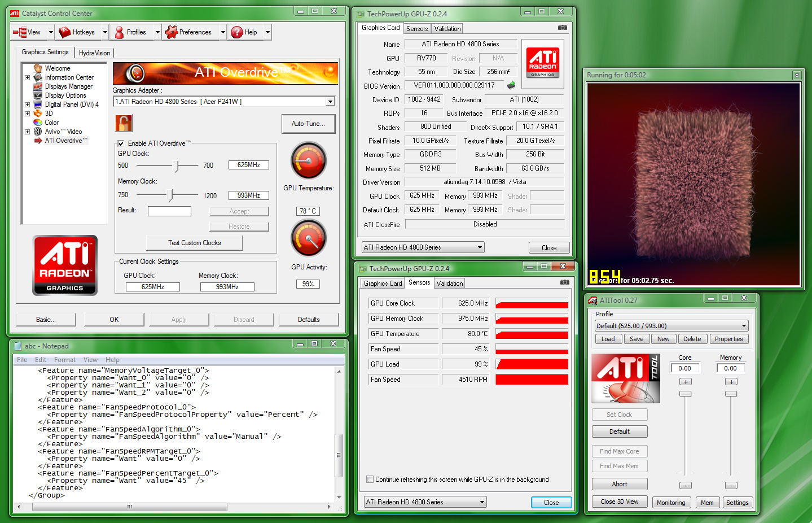Viewport: 812px width, 523px height.
Task: Click the 3D tree item icon
Action: (38, 114)
